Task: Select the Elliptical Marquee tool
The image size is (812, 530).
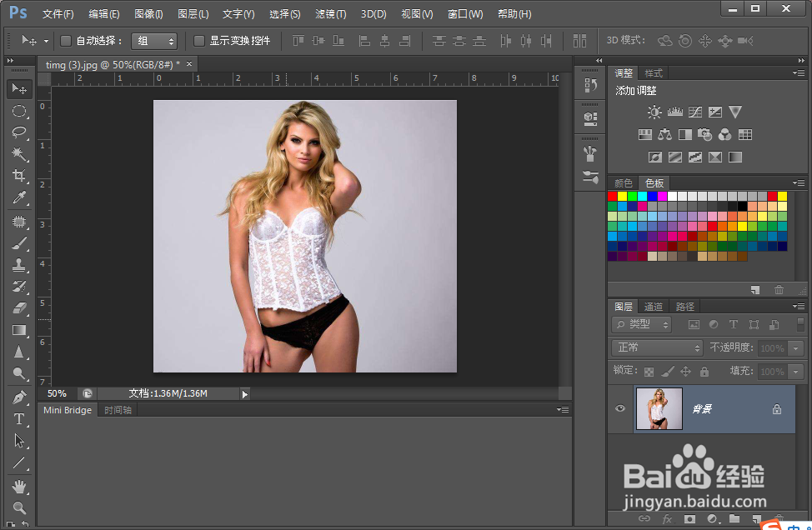Action: (x=19, y=111)
